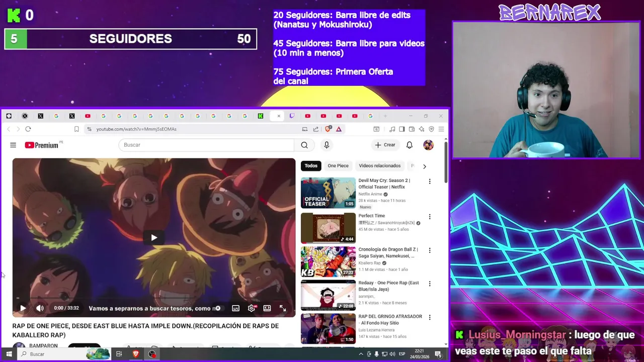Image resolution: width=644 pixels, height=362 pixels.
Task: Click the address bar URL
Action: point(136,129)
